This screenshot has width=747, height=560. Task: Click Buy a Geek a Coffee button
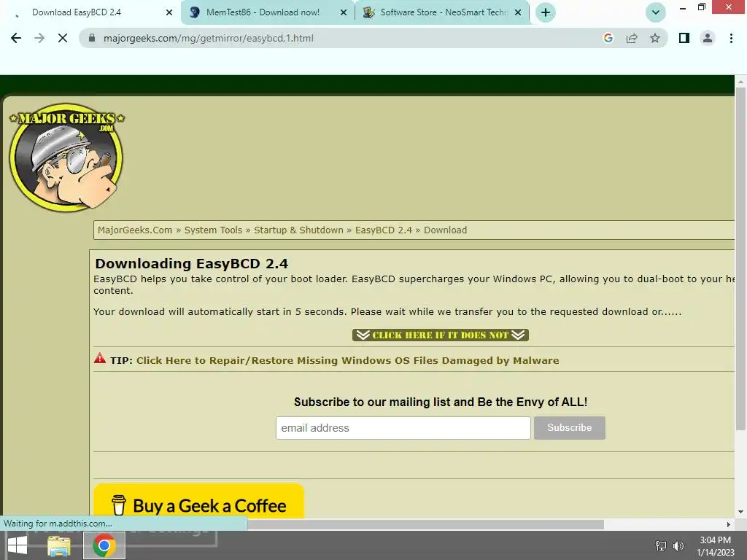point(198,502)
